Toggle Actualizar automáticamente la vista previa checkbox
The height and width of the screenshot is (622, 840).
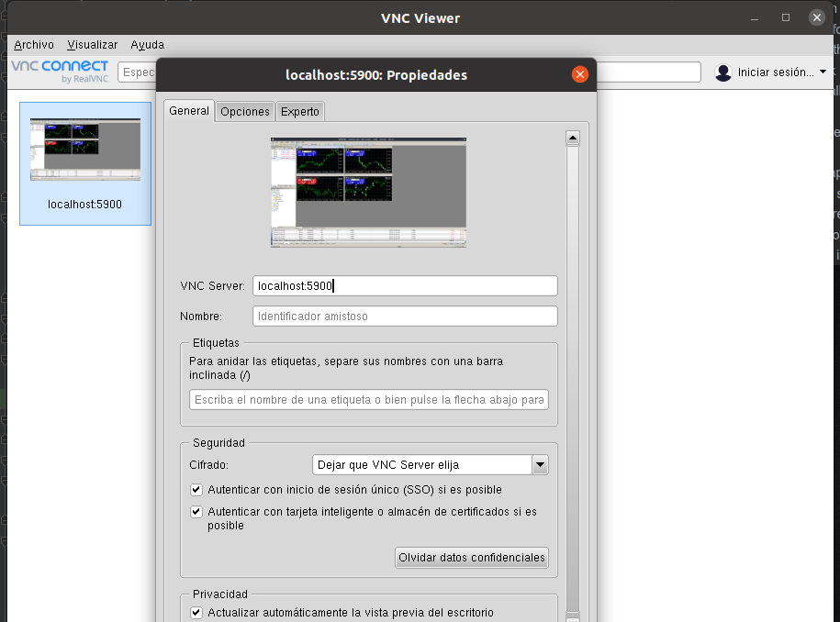(x=196, y=612)
